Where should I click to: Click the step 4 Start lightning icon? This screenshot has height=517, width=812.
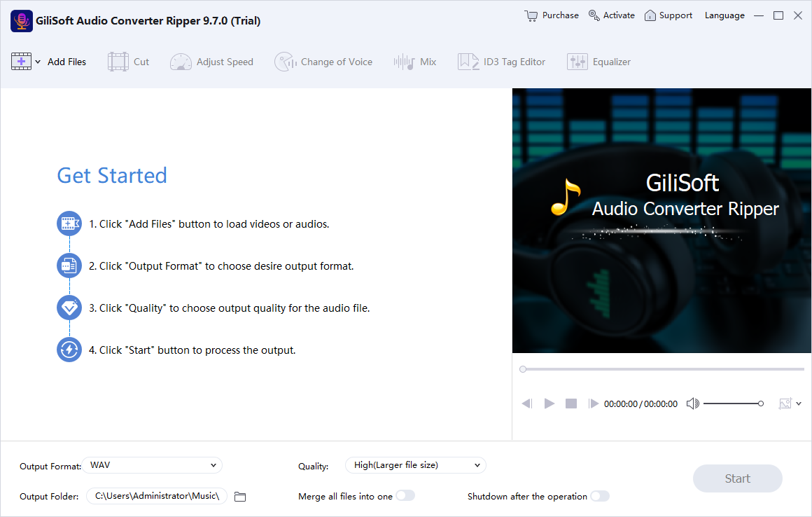(x=69, y=350)
